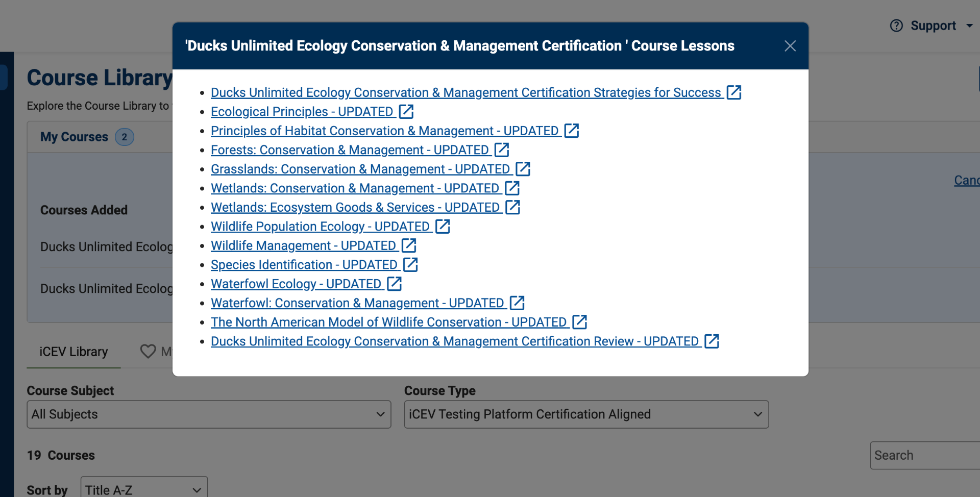Open Principles of Habitat Conservation & Management link
This screenshot has width=980, height=497.
(385, 131)
